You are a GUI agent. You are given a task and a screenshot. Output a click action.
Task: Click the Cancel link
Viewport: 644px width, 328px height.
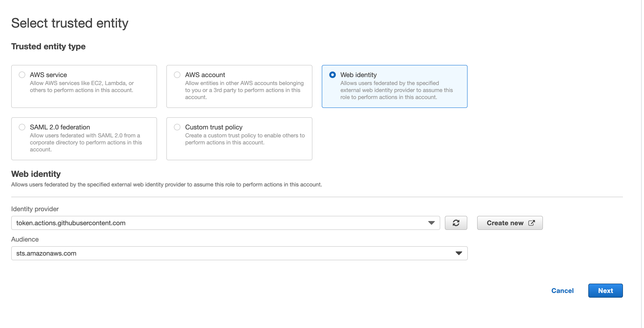tap(562, 291)
